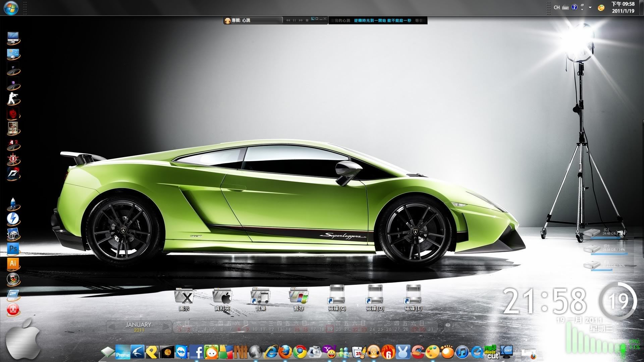Launch Firefox from the dock
644x362 pixels.
(x=285, y=352)
